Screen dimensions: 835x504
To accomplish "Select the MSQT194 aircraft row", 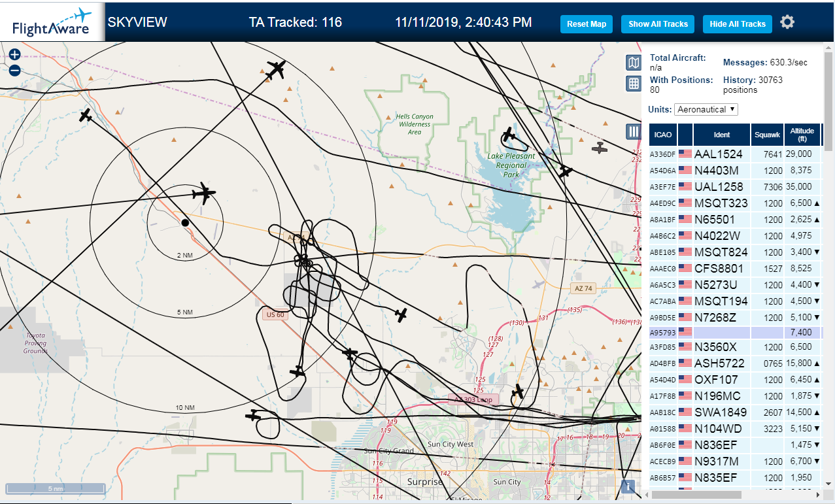I will 736,301.
